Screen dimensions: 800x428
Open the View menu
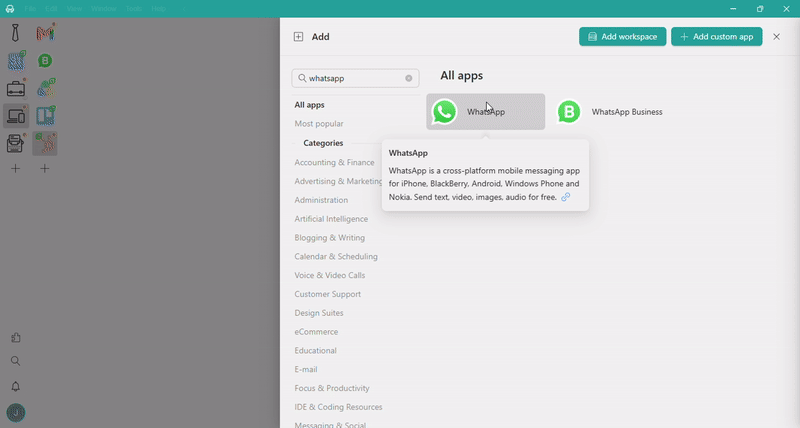74,9
